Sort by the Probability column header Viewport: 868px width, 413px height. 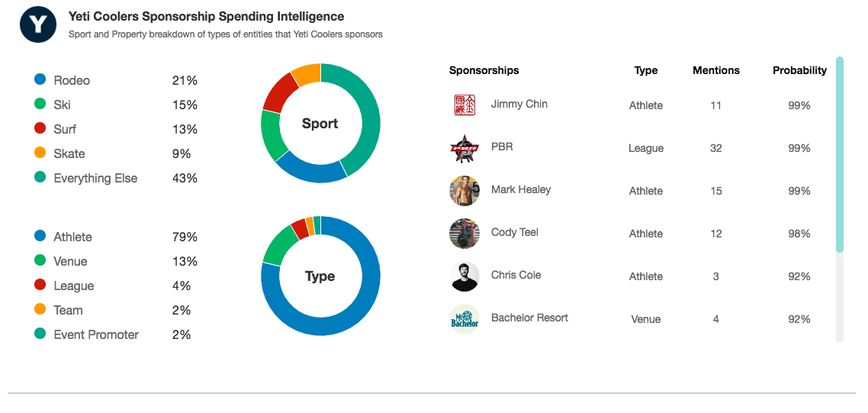tap(799, 70)
